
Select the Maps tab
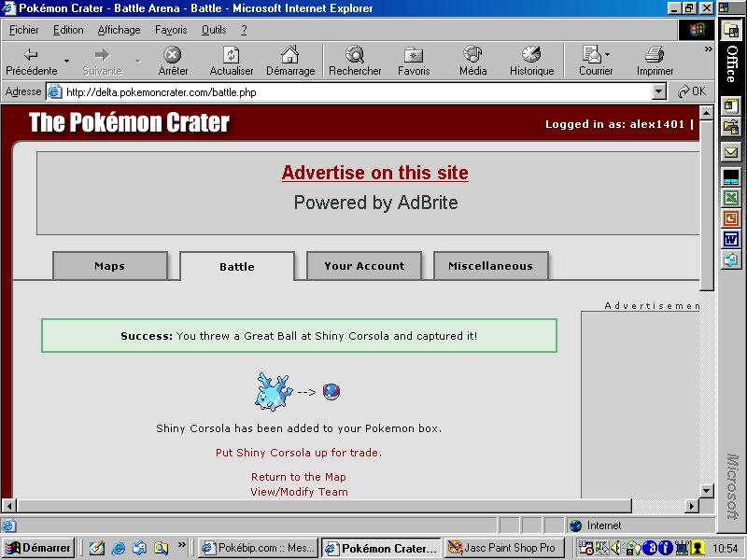[x=109, y=266]
